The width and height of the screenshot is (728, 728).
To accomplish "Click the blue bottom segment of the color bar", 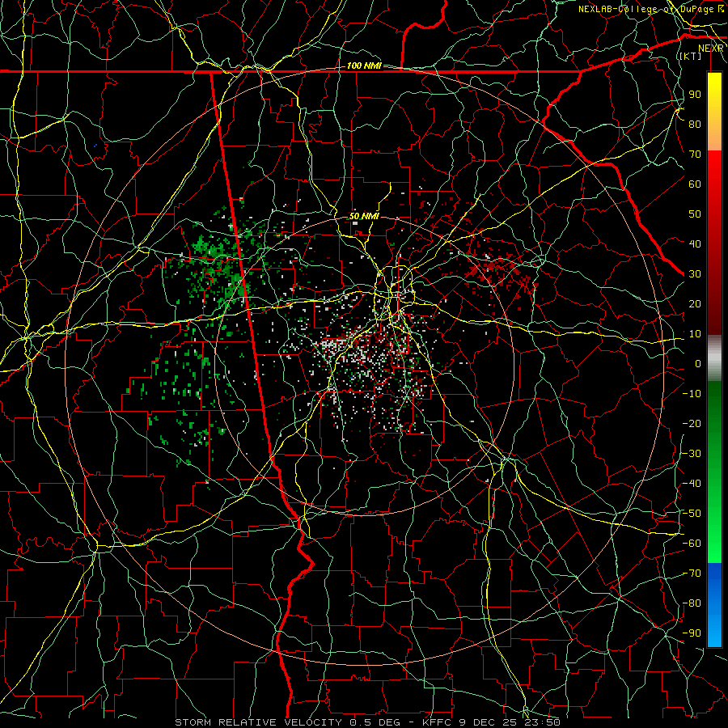I will point(714,605).
